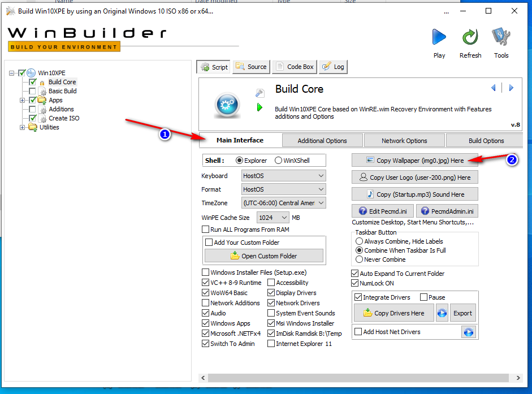The width and height of the screenshot is (532, 394).
Task: Open the Tools icon menu
Action: click(501, 37)
